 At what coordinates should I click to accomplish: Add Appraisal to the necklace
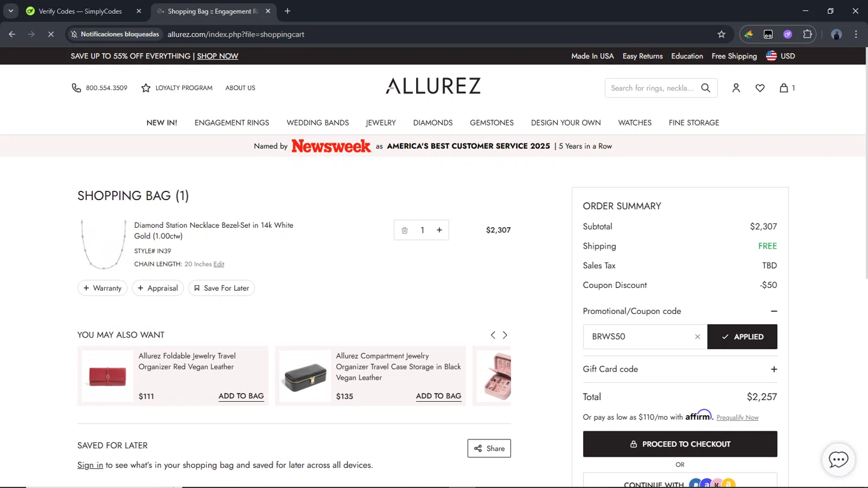pyautogui.click(x=158, y=288)
